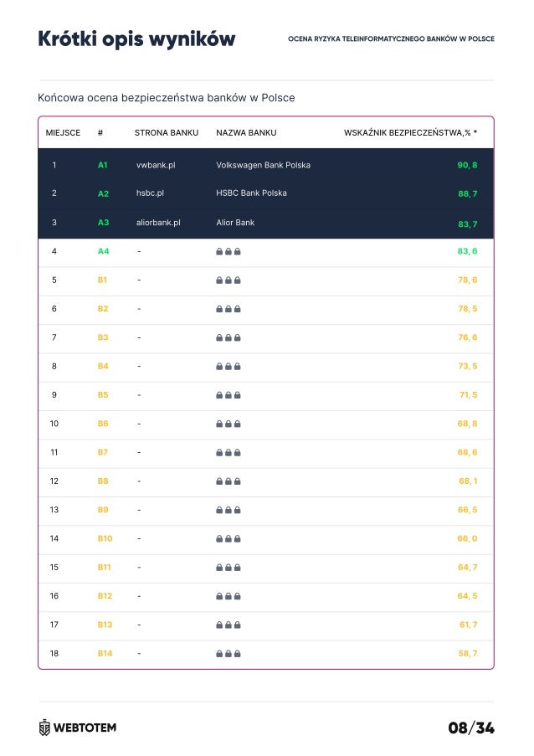This screenshot has height=756, width=534.
Task: Open the aliorbank.pl website entry
Action: pos(158,222)
